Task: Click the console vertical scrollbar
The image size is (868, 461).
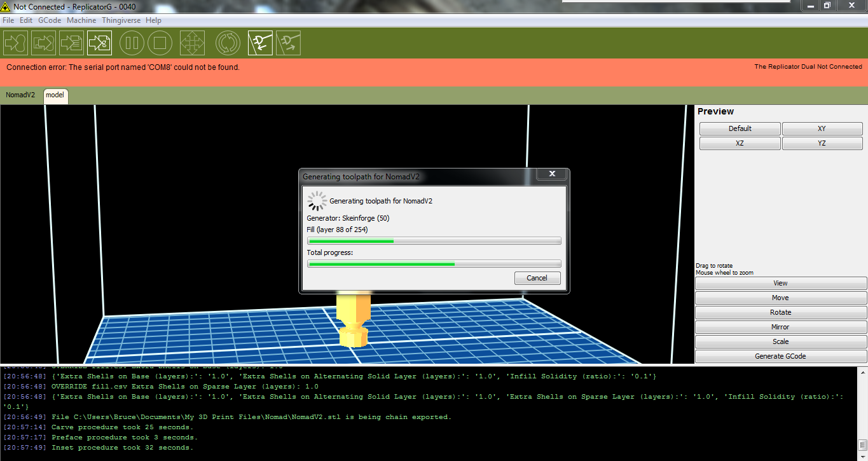Action: [862, 413]
